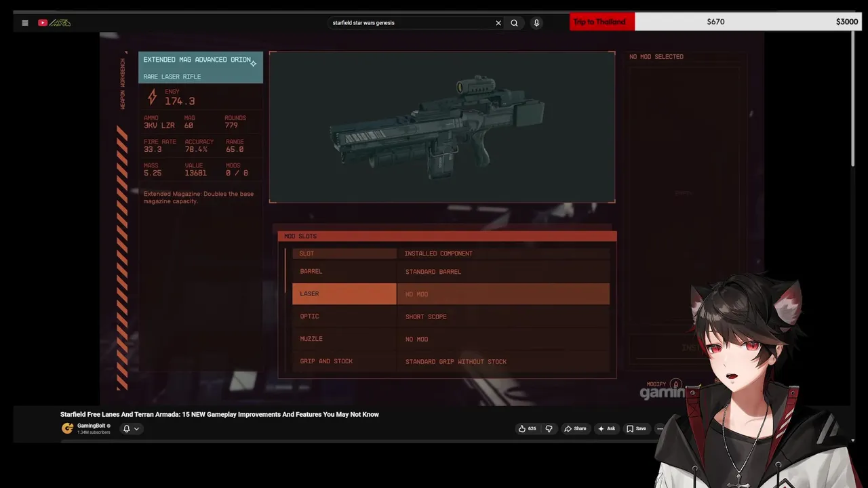Click the 'NO MOD SELECTED' panel title
This screenshot has height=488, width=868.
656,57
